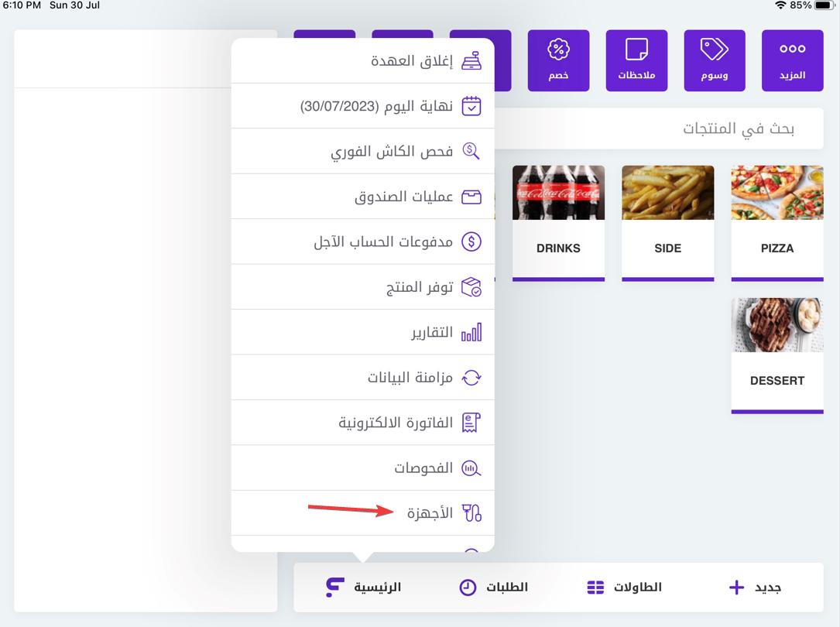
Task: Click the sync arrows icon for مزامنة البيانات
Action: coord(471,378)
